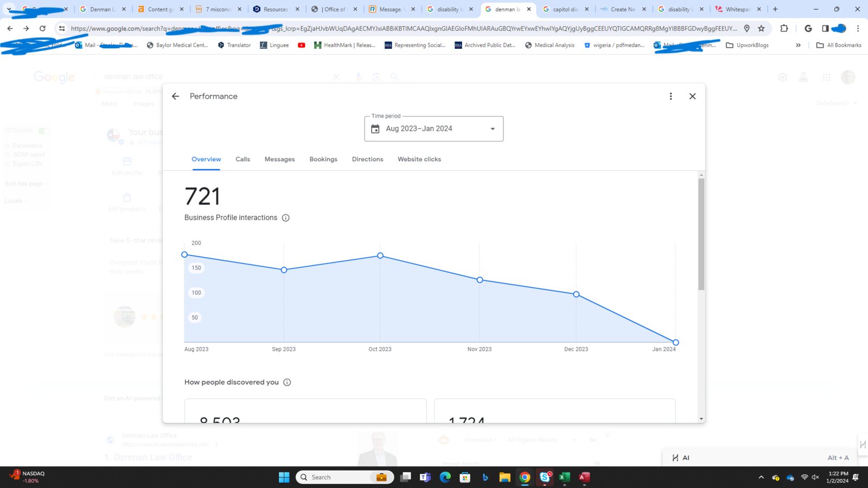Open the Chrome extensions puzzle icon
Image resolution: width=868 pixels, height=488 pixels.
(784, 28)
